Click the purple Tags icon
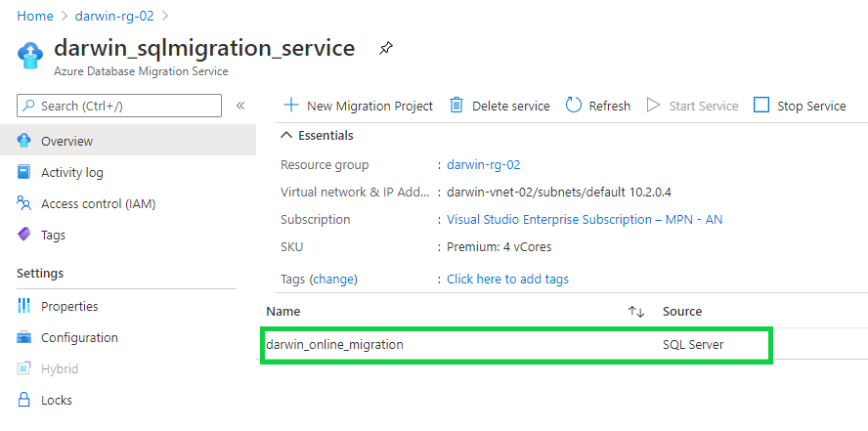Image resolution: width=868 pixels, height=431 pixels. pyautogui.click(x=23, y=235)
